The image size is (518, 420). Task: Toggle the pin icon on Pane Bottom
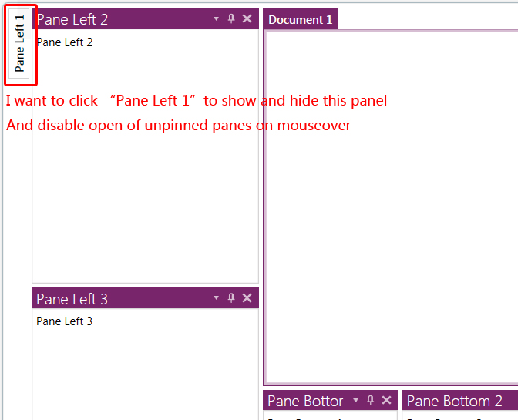371,400
